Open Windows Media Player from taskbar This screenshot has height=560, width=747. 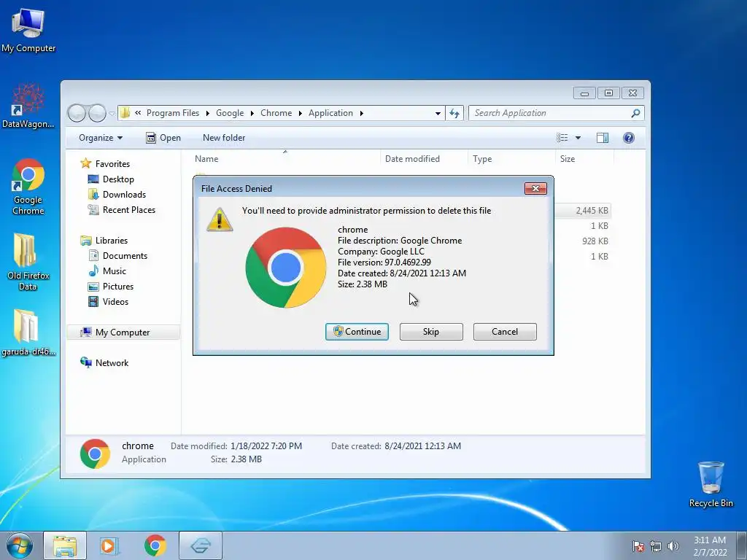[109, 545]
